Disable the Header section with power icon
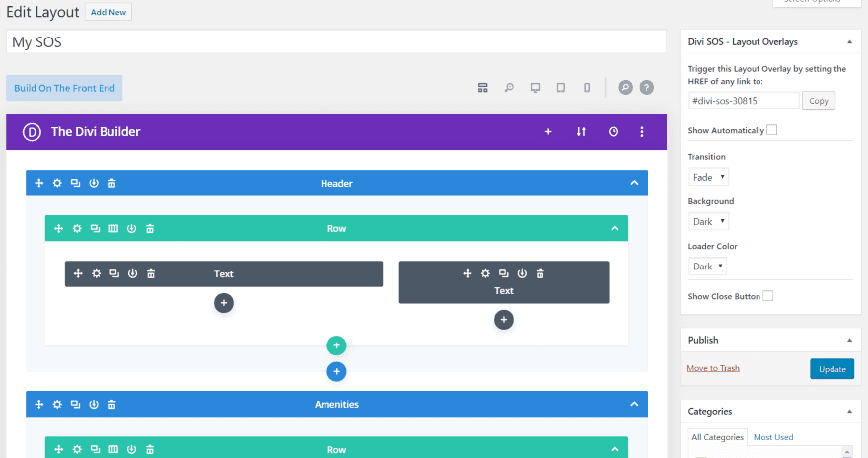This screenshot has width=868, height=458. click(x=94, y=183)
